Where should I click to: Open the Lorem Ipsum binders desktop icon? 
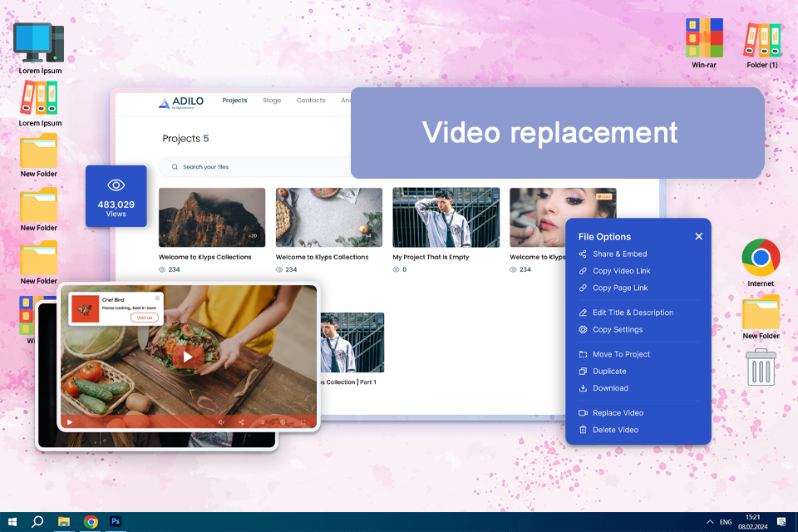click(x=39, y=99)
